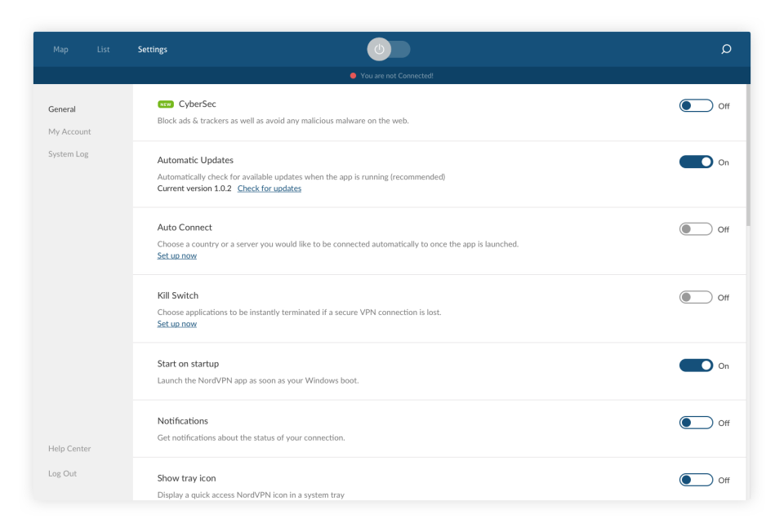The width and height of the screenshot is (784, 532).
Task: Disable Automatic Updates
Action: [695, 162]
